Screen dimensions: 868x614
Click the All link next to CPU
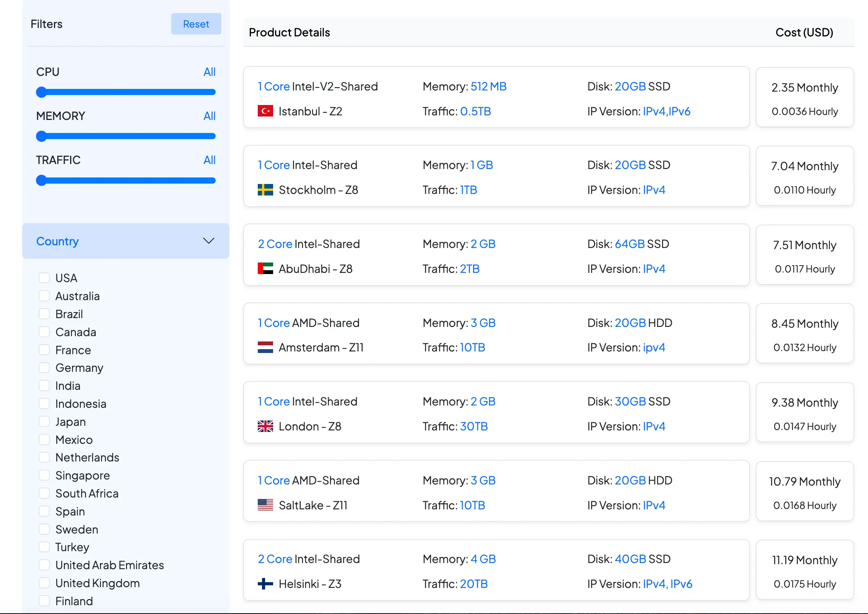[209, 72]
